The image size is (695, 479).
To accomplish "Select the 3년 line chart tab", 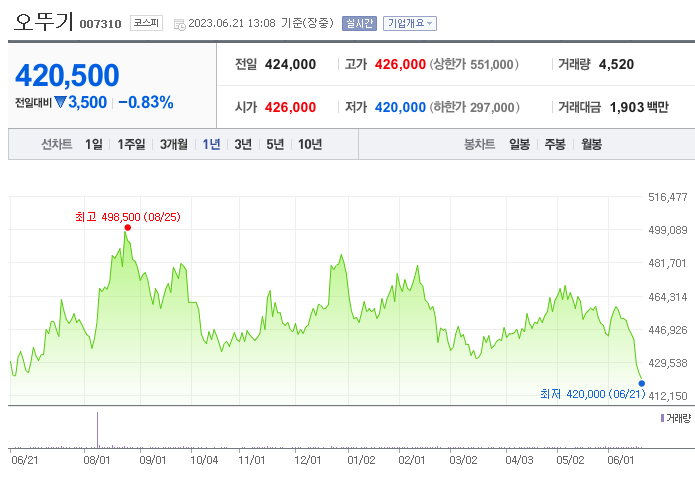I will click(x=243, y=144).
